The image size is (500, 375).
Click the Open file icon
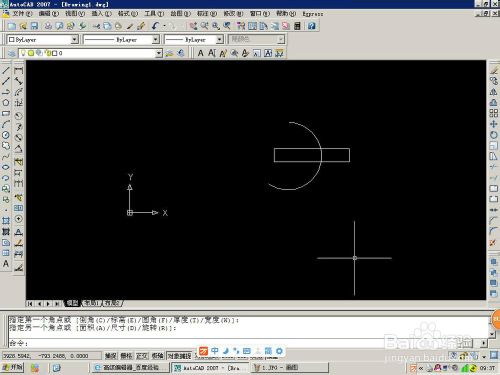23,26
